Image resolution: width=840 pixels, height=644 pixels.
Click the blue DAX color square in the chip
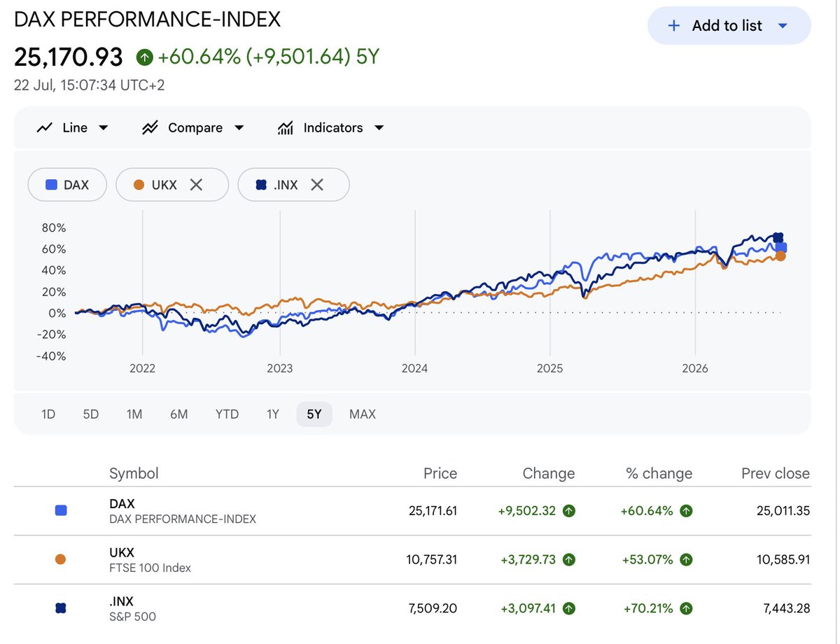coord(51,185)
